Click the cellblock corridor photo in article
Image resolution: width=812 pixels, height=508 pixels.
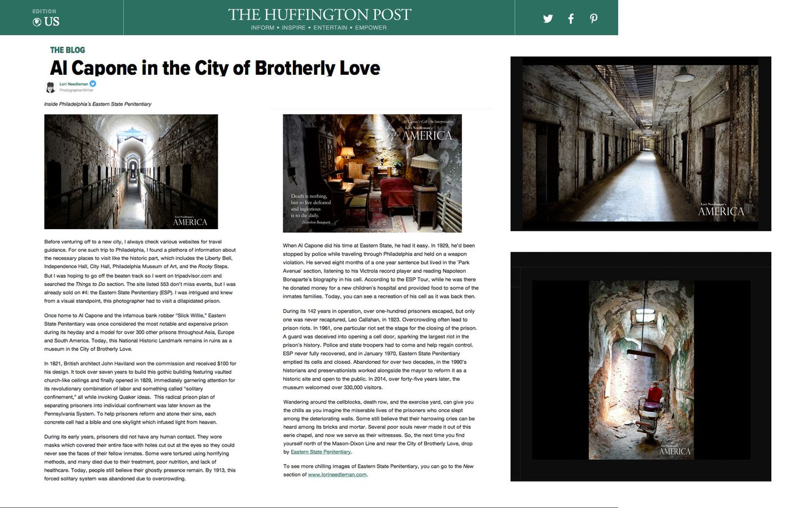point(131,171)
